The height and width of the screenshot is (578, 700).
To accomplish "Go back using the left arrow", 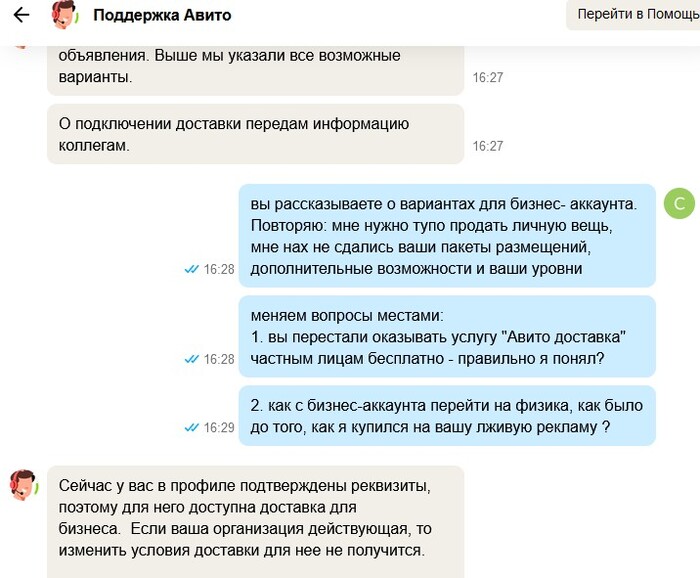I will [x=21, y=15].
